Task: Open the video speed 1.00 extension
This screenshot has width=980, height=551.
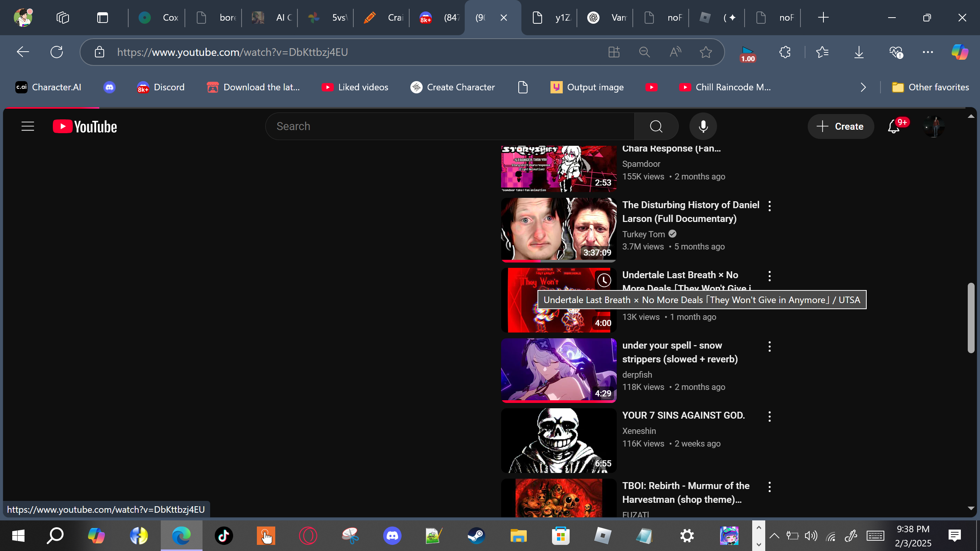Action: pos(748,54)
